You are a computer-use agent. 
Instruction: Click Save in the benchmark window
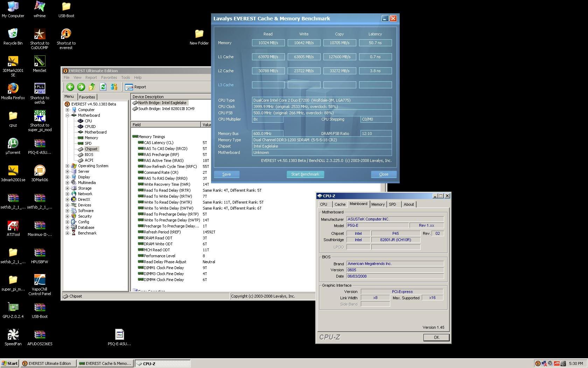226,174
